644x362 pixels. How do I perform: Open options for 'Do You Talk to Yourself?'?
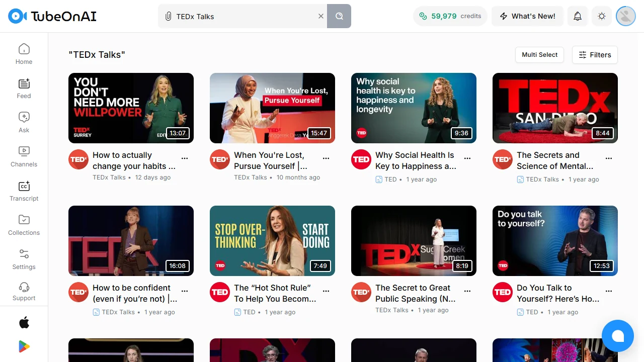(x=609, y=291)
